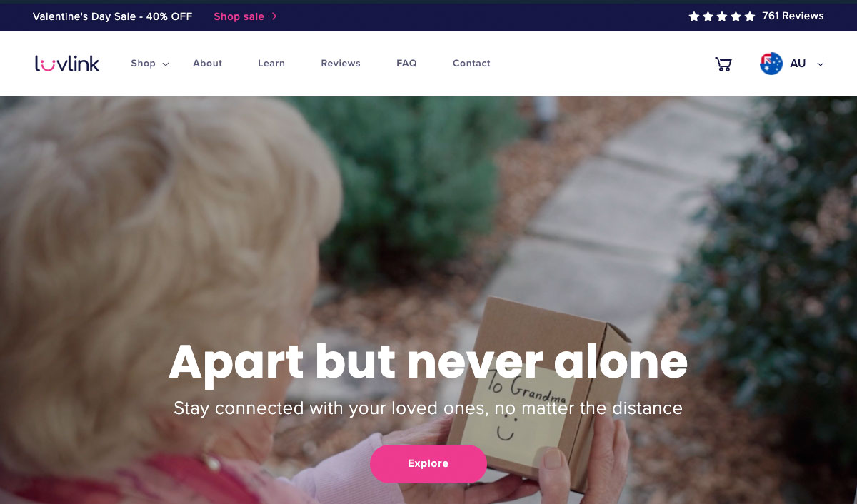Viewport: 857px width, 504px height.
Task: Open the 761 Reviews link
Action: (793, 16)
